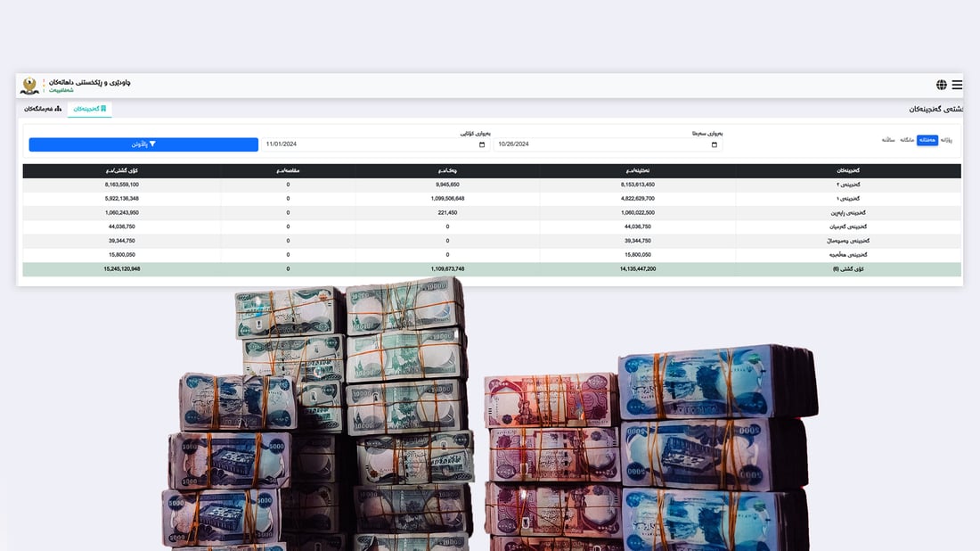This screenshot has width=980, height=551.
Task: Switch to the green-highlighted treasuries tab
Action: point(90,109)
